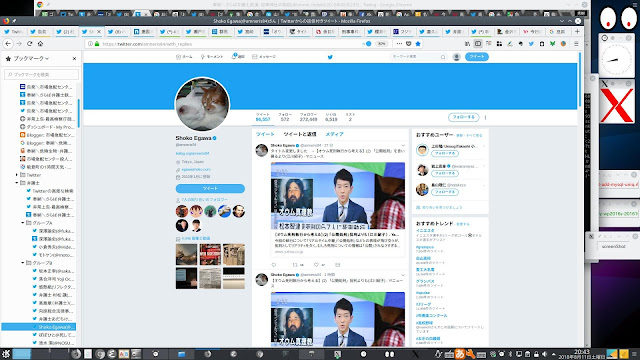
Task: Open the Firefox hamburger menu
Action: pos(576,44)
